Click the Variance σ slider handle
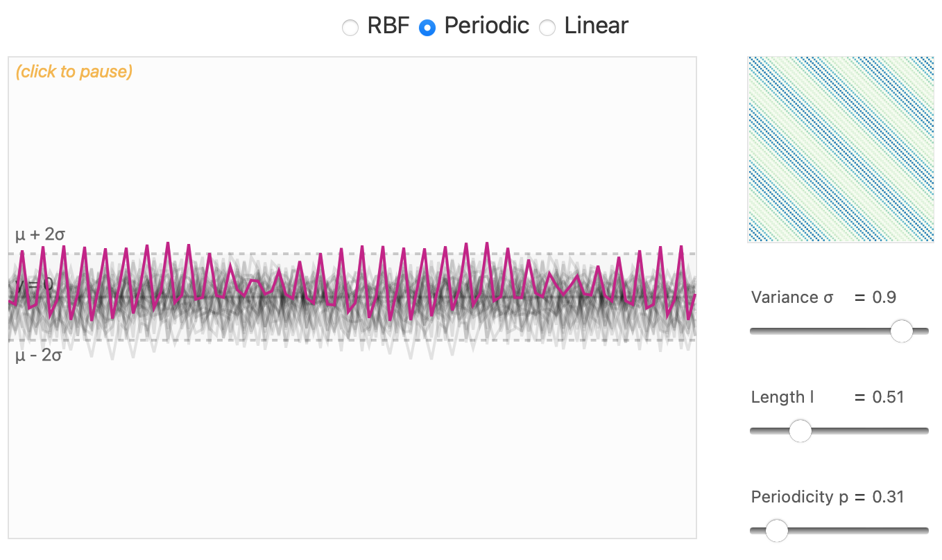This screenshot has height=560, width=942. click(x=901, y=331)
